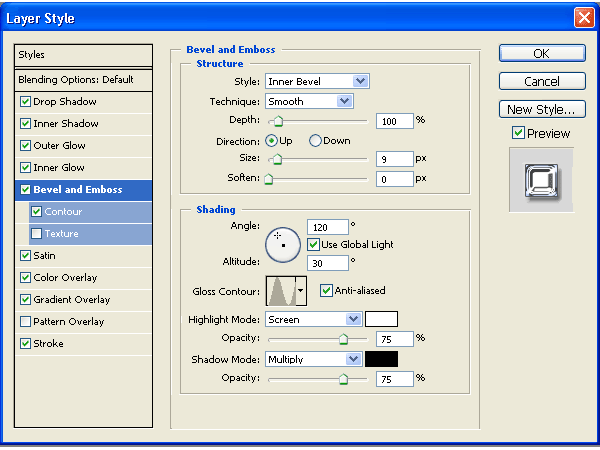Disable the Anti-aliased checkbox
The image size is (600, 450).
click(326, 291)
